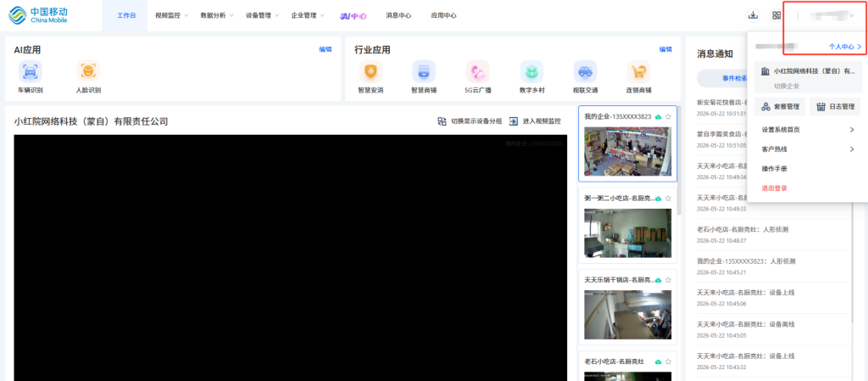This screenshot has height=381, width=868.
Task: Expand the 数据分析 menu
Action: [x=217, y=15]
